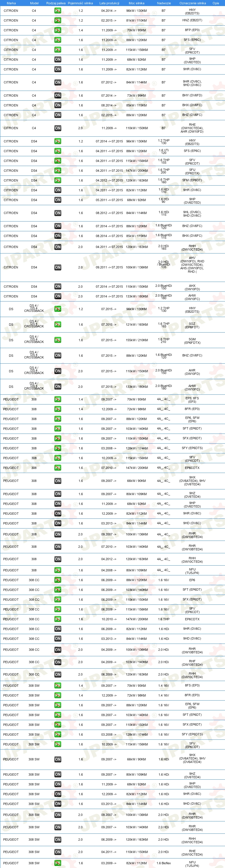Click '308 CC' model cell in RHF (DW10BTED4) row

click(34, 662)
